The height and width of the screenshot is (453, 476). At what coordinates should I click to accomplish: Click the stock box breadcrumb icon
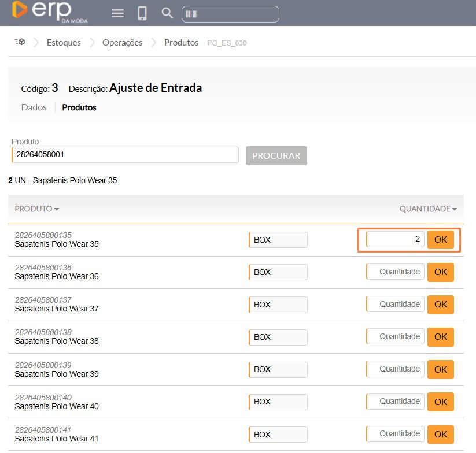20,42
